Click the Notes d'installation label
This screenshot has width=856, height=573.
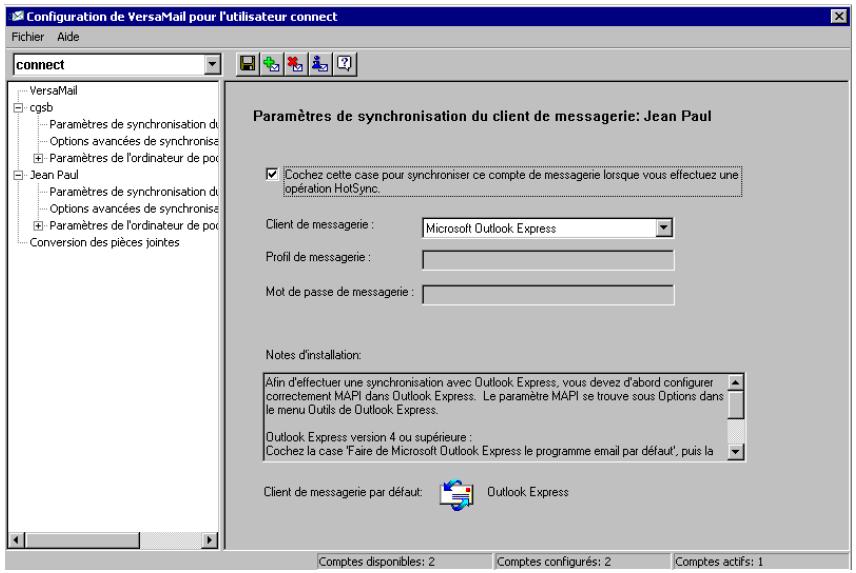(313, 355)
